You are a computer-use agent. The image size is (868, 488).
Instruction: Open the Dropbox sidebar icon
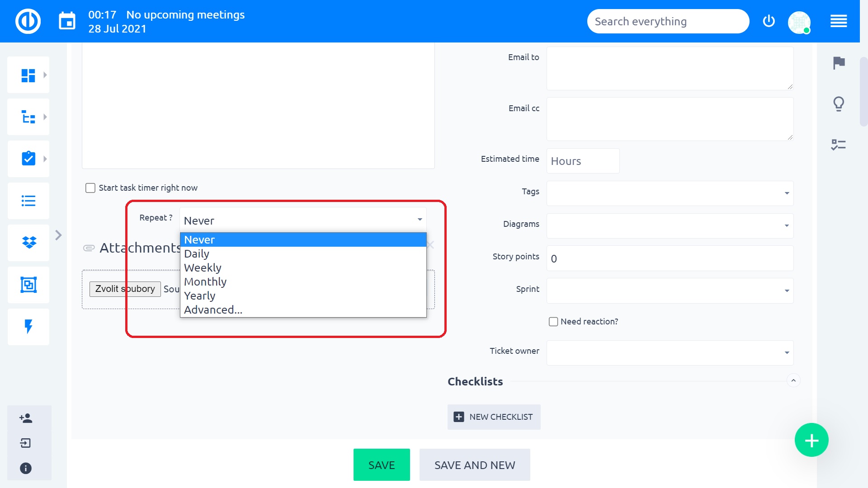pos(29,243)
